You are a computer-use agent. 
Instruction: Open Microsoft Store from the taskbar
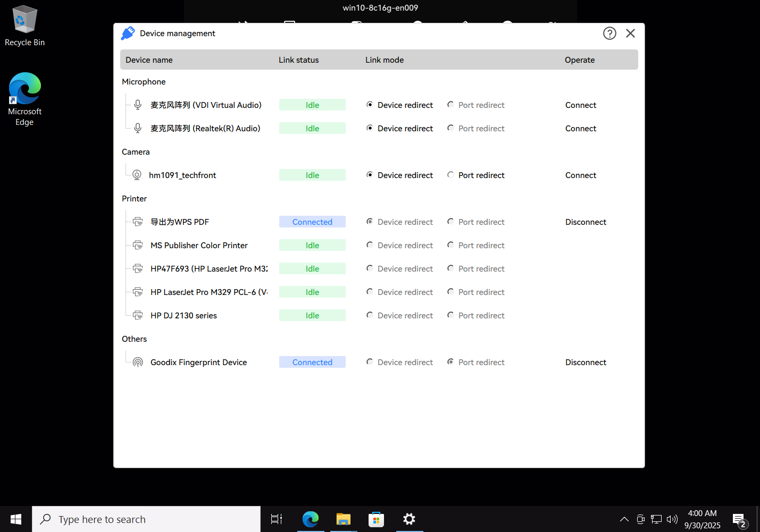pos(376,519)
